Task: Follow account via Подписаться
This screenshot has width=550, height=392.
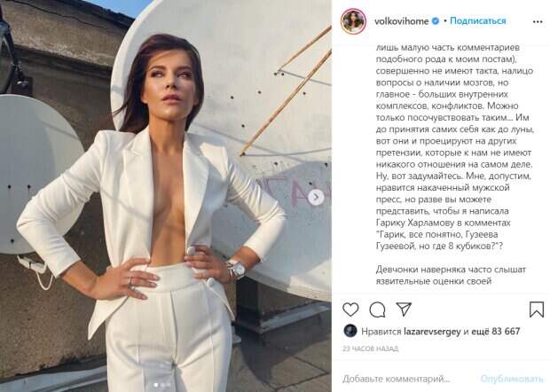Action: pyautogui.click(x=478, y=21)
